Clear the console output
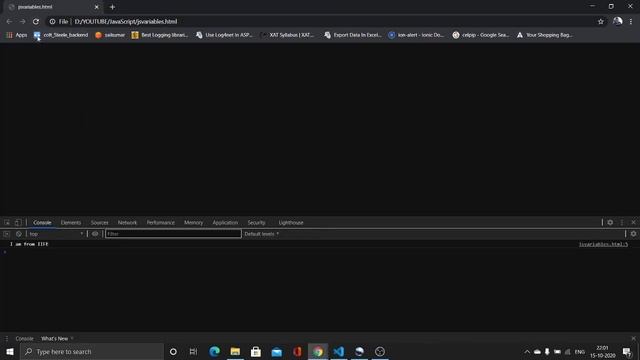This screenshot has width=640, height=360. [18, 234]
